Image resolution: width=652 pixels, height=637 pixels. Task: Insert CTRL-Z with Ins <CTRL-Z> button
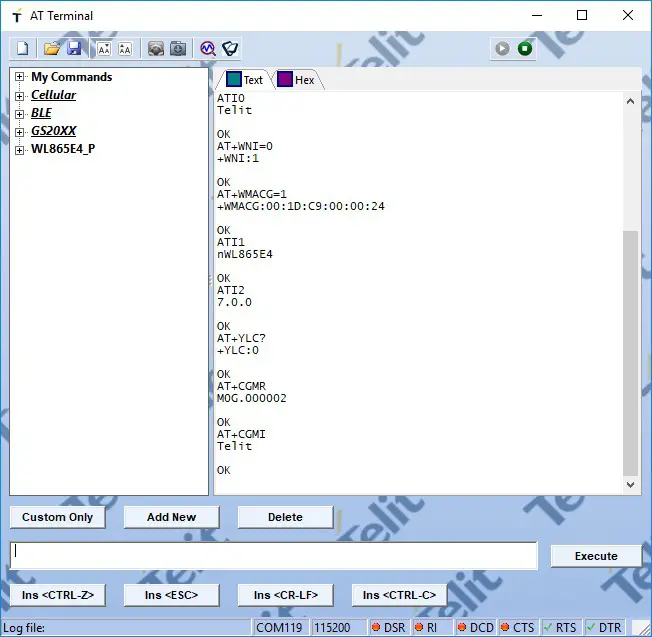coord(57,595)
